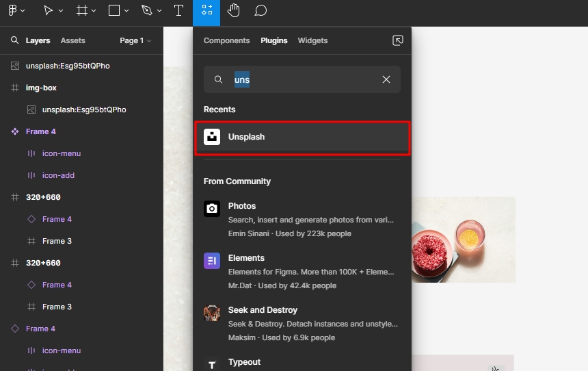Select the bottom icon-menu layer
The image size is (588, 371).
[x=82, y=350]
